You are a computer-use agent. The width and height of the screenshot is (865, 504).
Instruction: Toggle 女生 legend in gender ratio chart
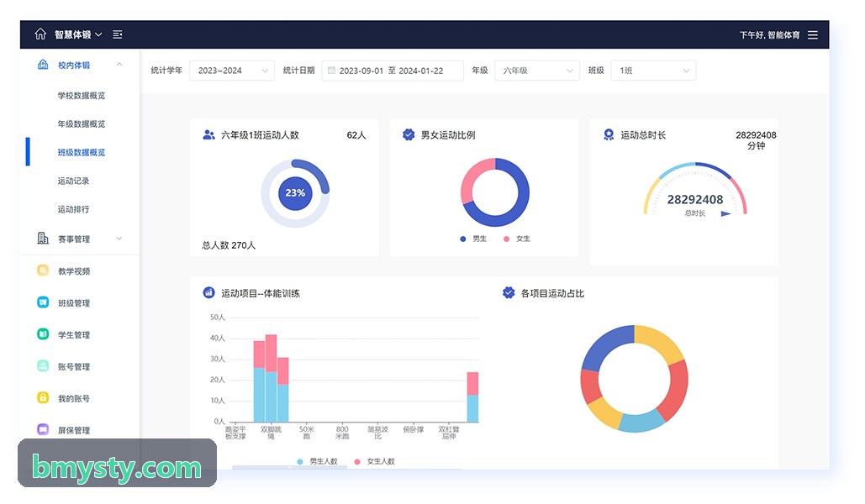pyautogui.click(x=517, y=239)
